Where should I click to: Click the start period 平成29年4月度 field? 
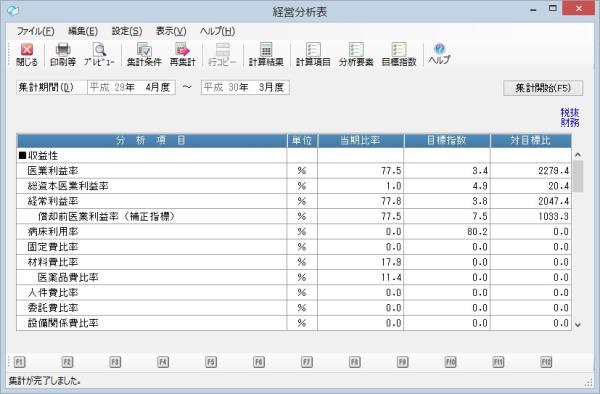click(131, 88)
